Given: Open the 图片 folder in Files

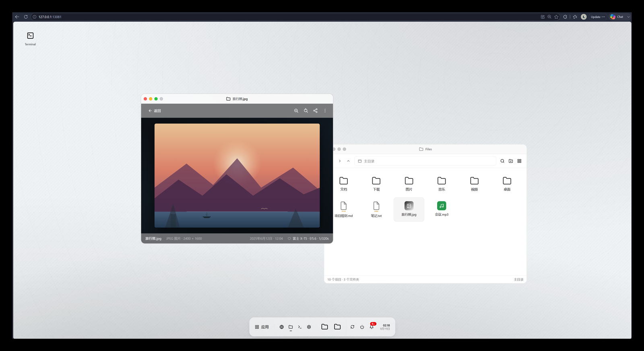Looking at the screenshot, I should (409, 184).
